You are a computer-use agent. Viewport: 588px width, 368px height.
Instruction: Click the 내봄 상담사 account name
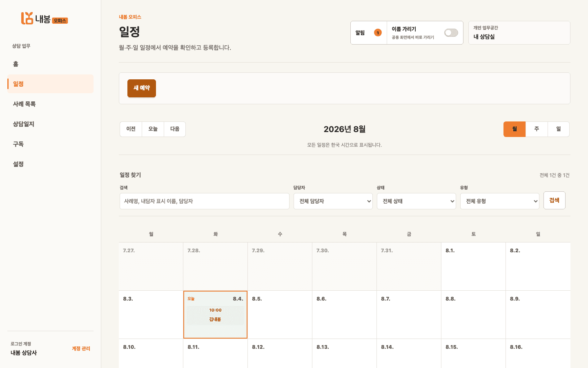click(24, 352)
